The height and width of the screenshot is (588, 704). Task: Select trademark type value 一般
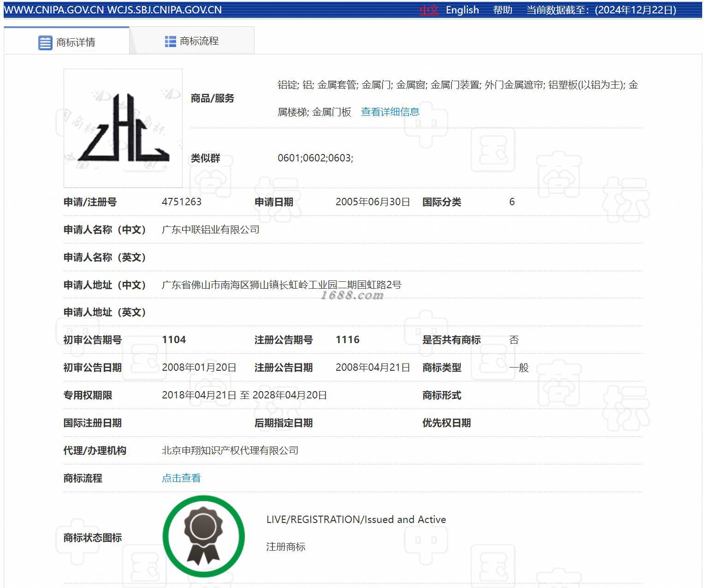[x=519, y=368]
